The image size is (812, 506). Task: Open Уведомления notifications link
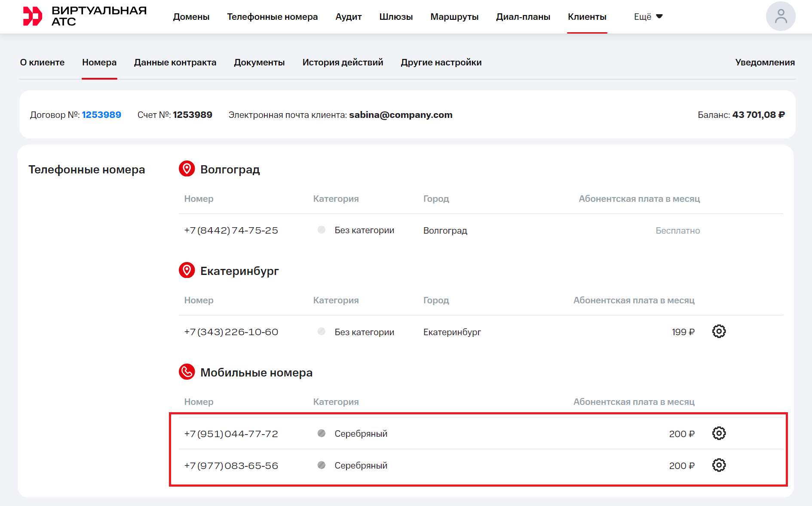pos(765,62)
